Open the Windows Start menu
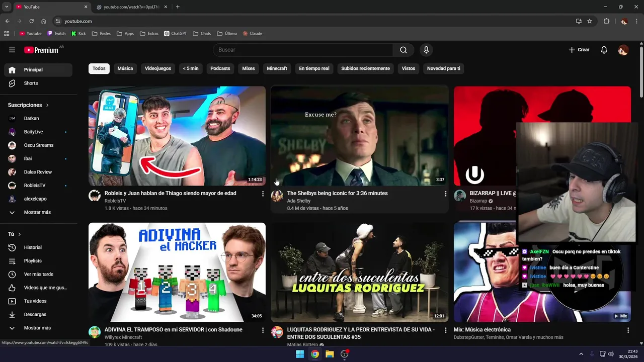Viewport: 644px width, 362px height. 300,354
